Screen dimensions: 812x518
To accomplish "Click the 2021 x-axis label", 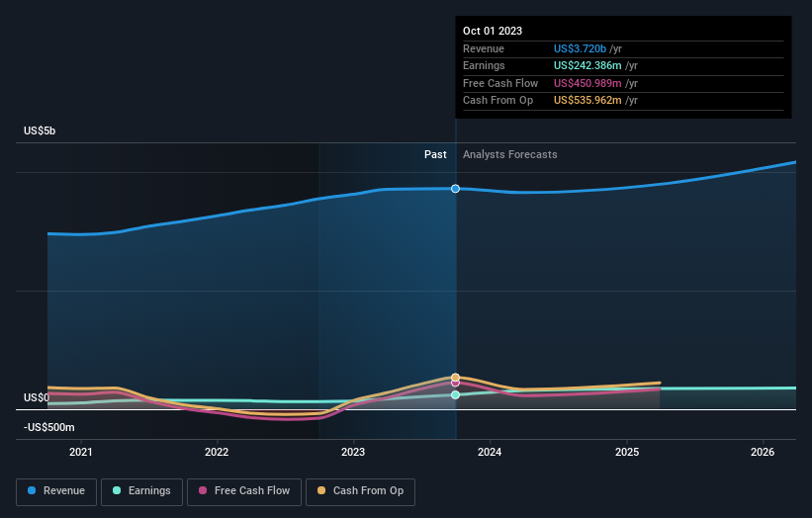I will tap(81, 452).
